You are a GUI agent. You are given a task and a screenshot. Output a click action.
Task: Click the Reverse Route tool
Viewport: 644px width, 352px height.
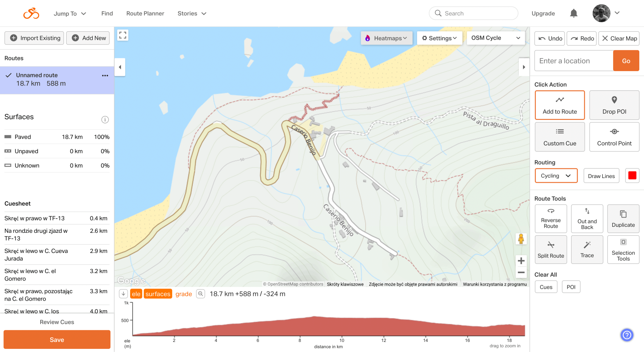tap(551, 218)
